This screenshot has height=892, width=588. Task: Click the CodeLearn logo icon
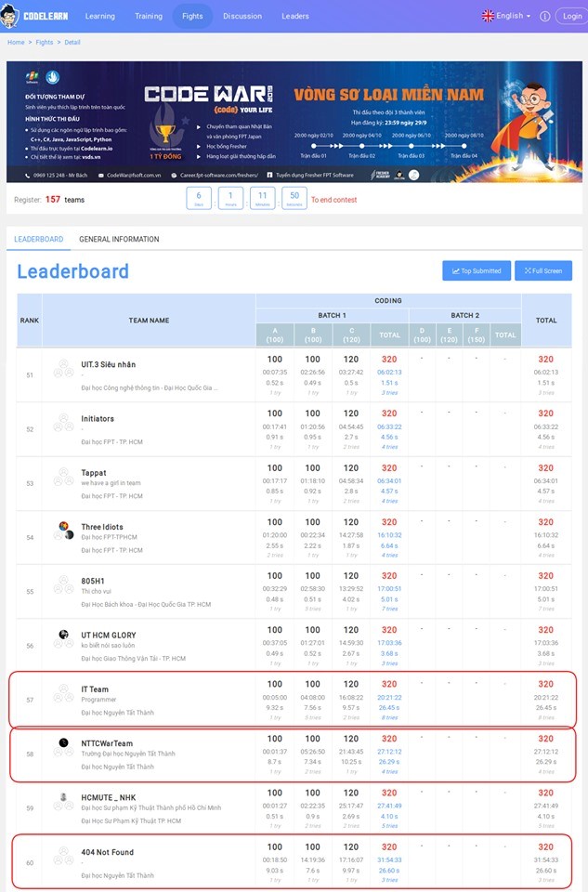[x=11, y=16]
